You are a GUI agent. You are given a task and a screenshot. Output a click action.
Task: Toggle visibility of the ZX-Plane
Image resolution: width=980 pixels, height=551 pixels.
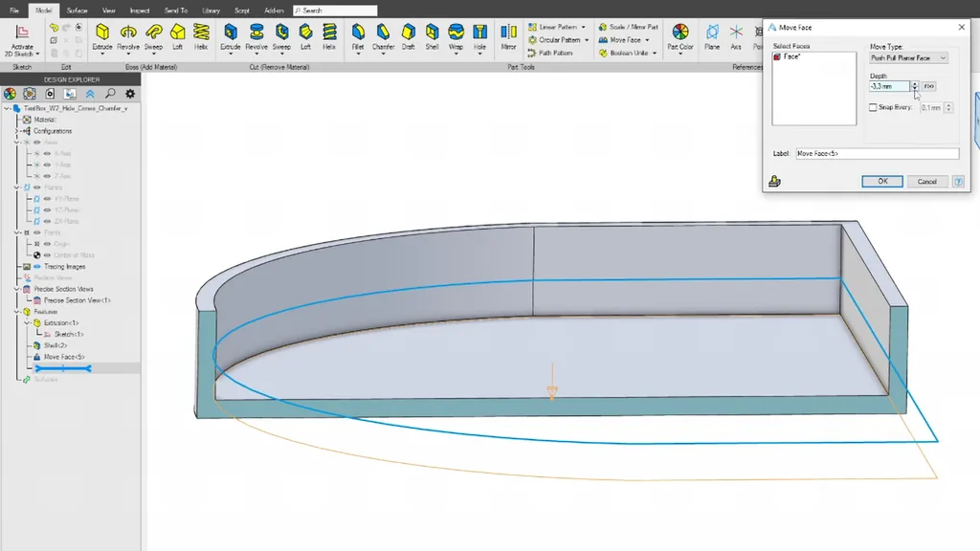pyautogui.click(x=47, y=221)
